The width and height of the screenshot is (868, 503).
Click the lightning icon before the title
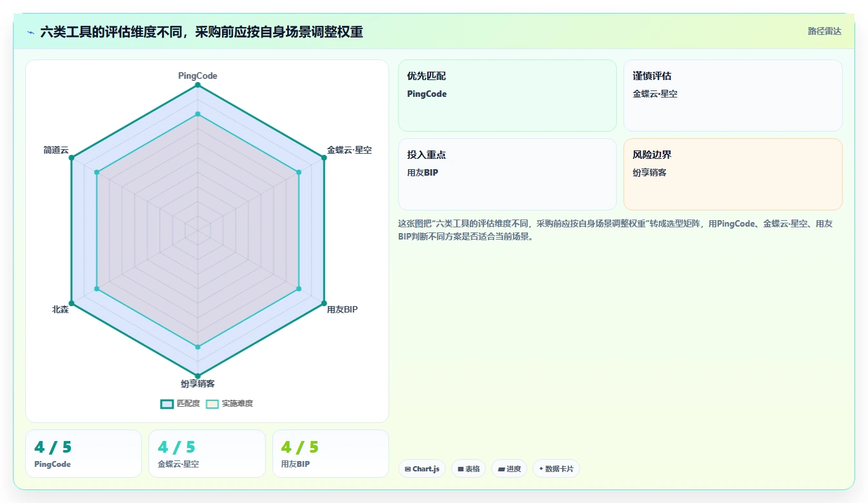[x=31, y=32]
